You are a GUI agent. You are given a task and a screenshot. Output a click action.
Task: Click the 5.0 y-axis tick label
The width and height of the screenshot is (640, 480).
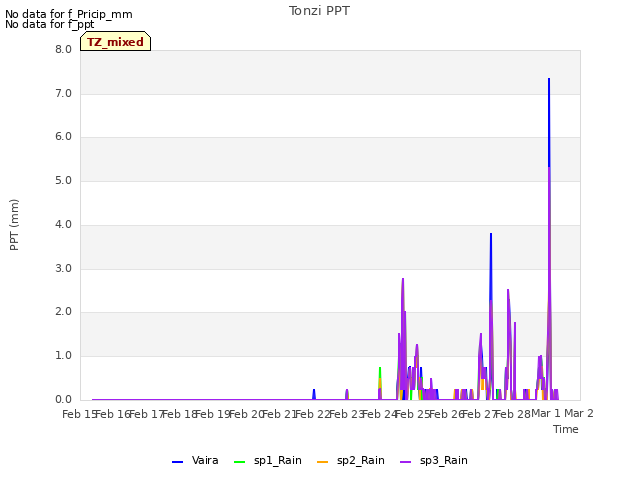[x=64, y=181]
